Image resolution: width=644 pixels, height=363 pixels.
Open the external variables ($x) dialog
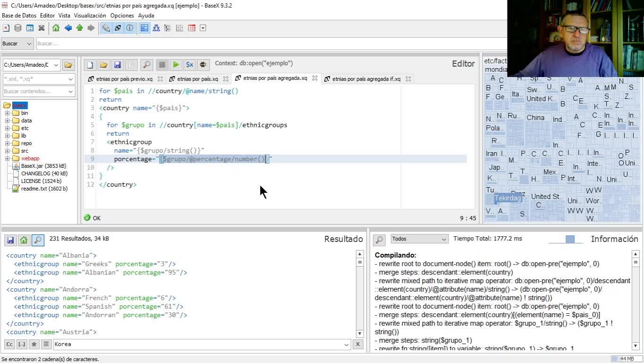(x=189, y=65)
